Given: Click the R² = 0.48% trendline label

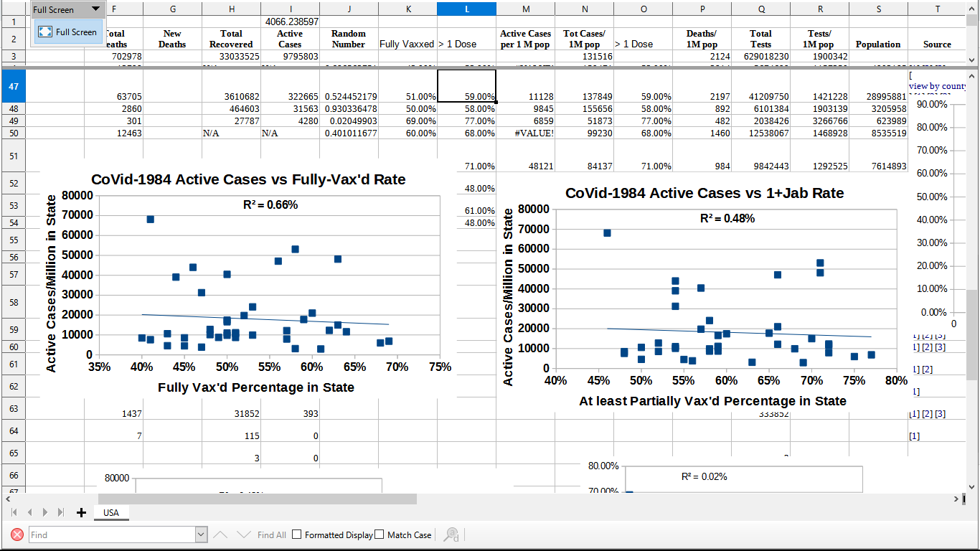Looking at the screenshot, I should click(727, 218).
